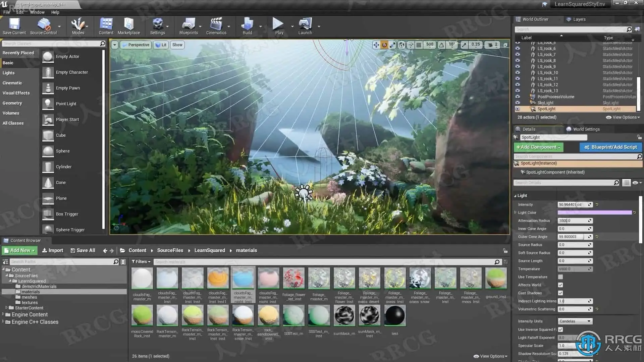This screenshot has width=644, height=362.
Task: Select the translate gizmo tool in viewport
Action: point(376,45)
